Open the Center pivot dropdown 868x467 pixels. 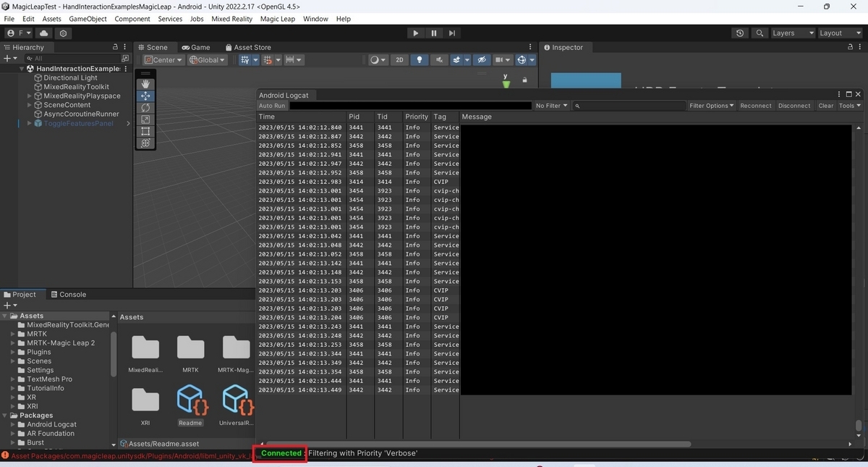163,60
